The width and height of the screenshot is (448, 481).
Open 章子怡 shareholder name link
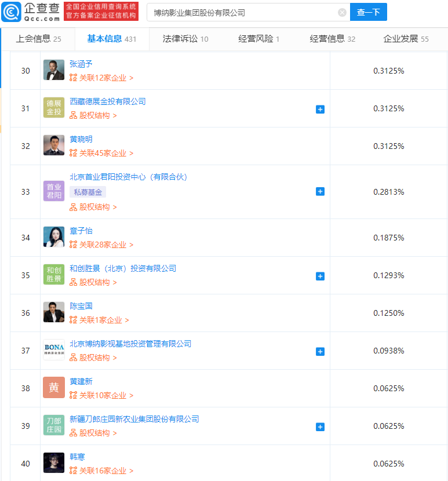point(81,231)
